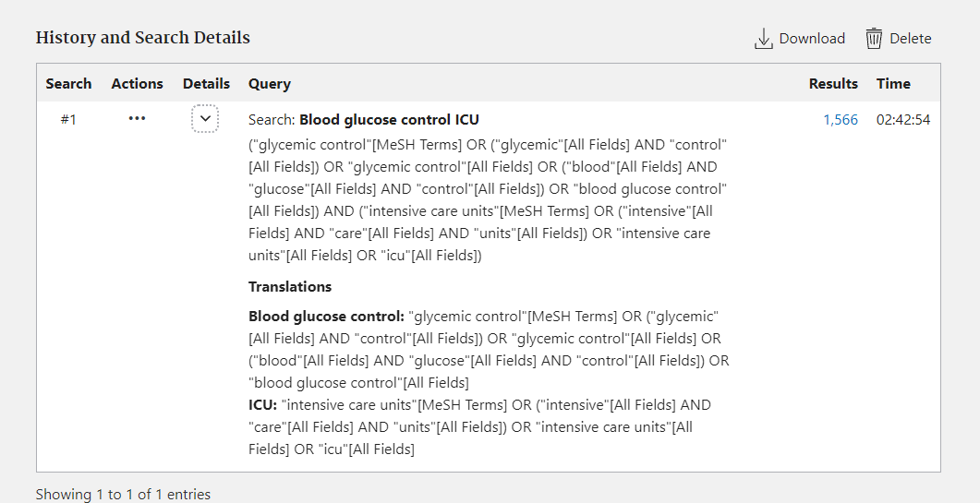Sort by the Time column header
The height and width of the screenshot is (503, 980).
coord(893,83)
